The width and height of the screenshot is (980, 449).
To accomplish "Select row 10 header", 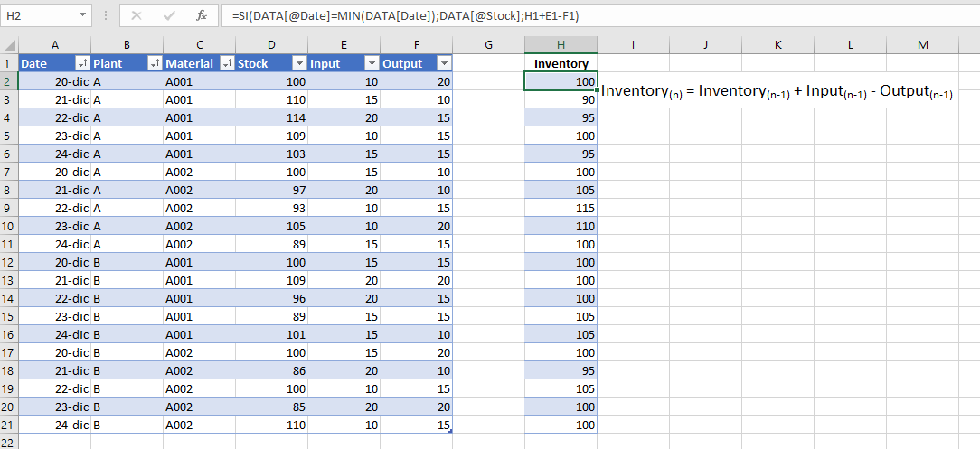I will pos(9,226).
